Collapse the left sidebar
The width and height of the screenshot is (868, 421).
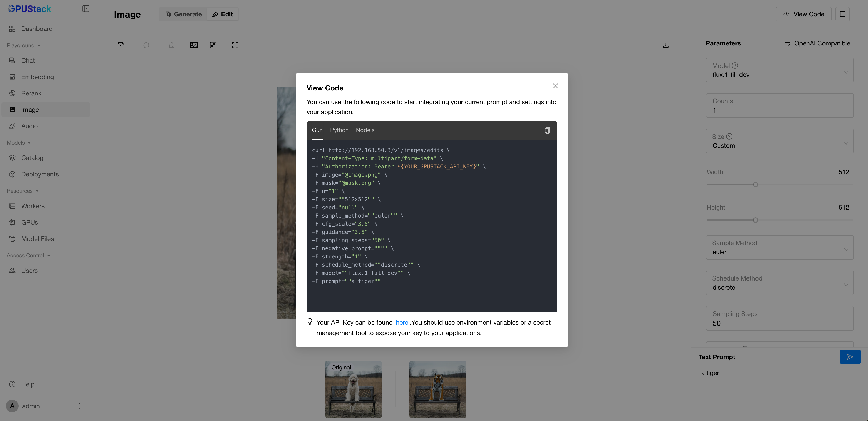point(86,9)
